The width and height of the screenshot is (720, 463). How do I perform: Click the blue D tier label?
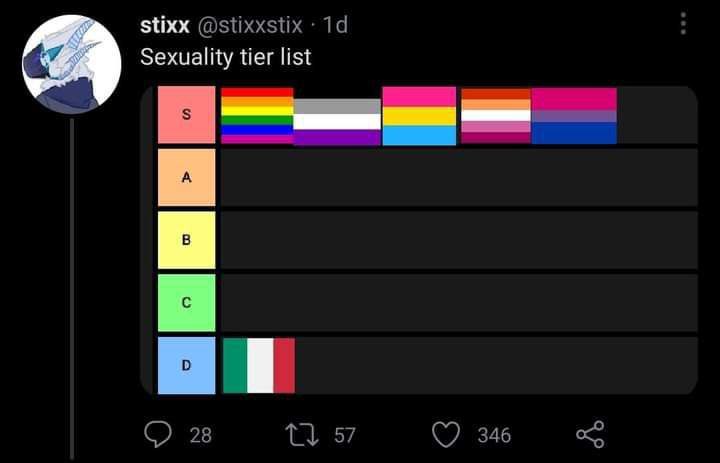click(186, 365)
